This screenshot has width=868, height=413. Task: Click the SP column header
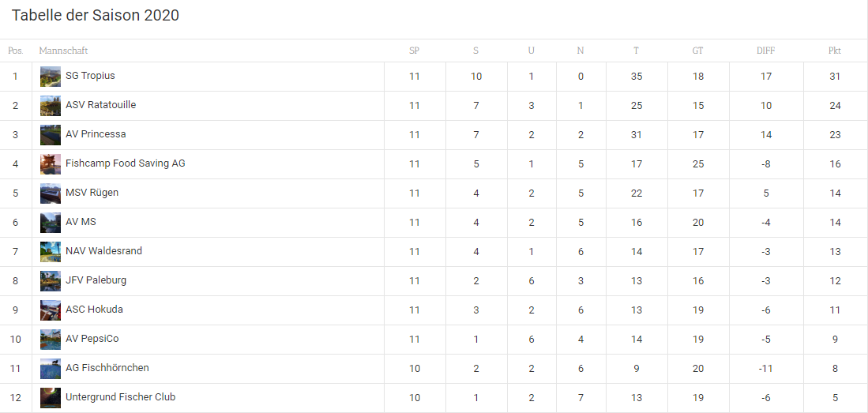[414, 51]
